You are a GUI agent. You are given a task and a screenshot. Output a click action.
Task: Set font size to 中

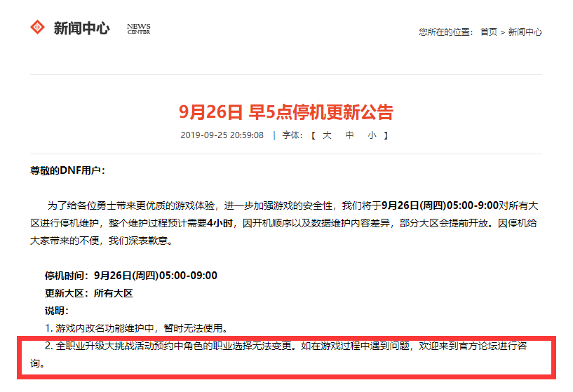(350, 135)
